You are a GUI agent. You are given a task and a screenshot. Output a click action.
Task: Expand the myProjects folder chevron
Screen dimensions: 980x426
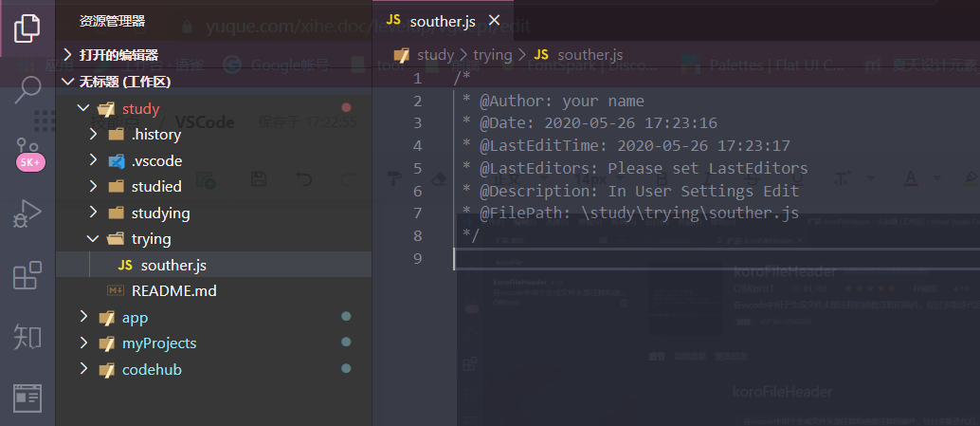click(x=83, y=343)
